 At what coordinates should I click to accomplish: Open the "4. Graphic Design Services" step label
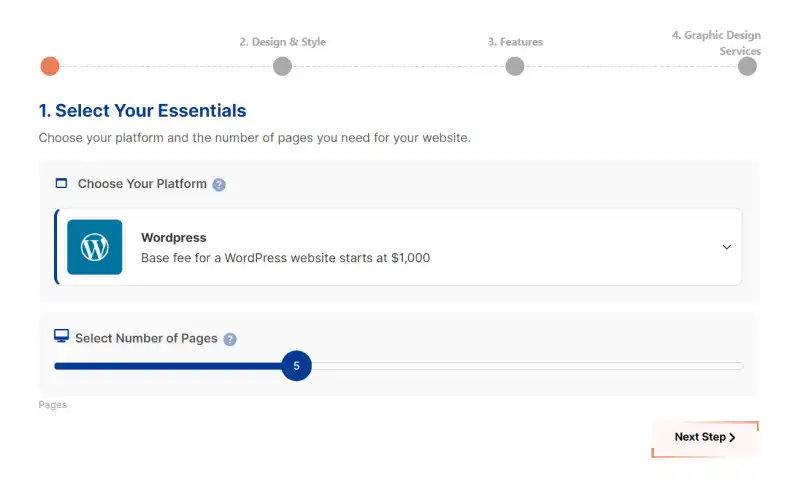(x=716, y=42)
